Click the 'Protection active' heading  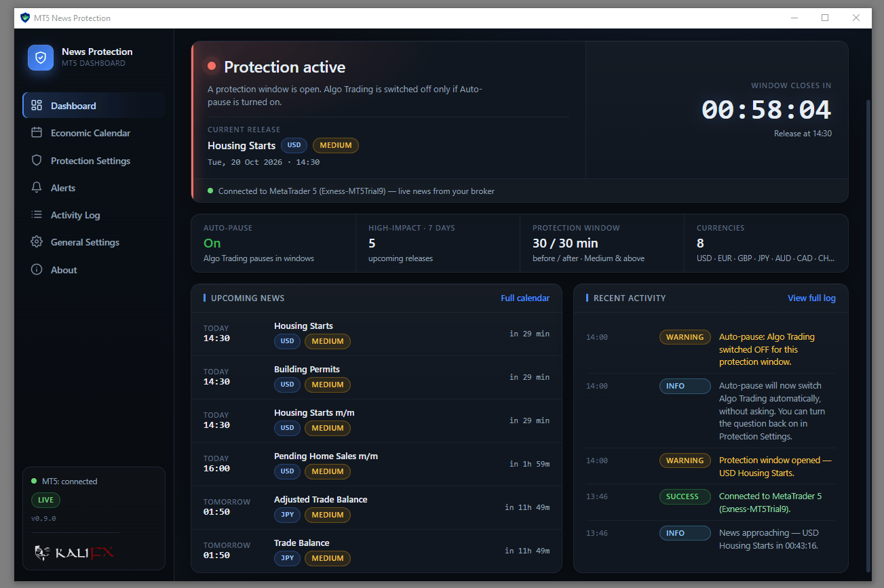click(285, 67)
